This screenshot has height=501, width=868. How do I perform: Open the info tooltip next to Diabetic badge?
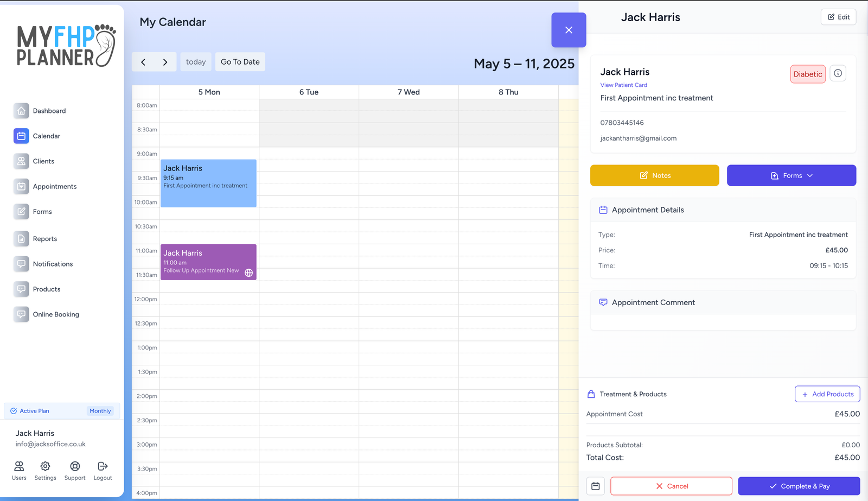838,73
